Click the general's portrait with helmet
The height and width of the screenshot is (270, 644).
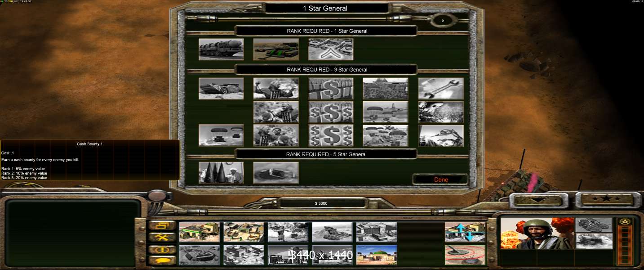[537, 233]
